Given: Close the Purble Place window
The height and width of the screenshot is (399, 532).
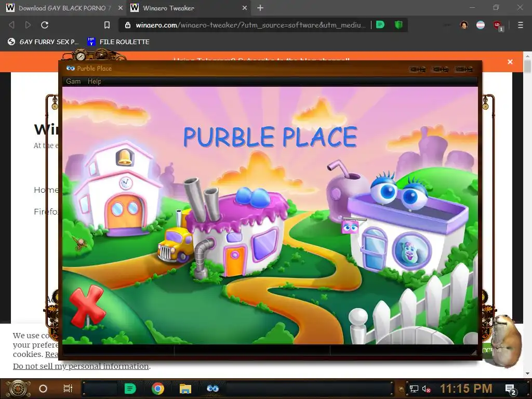Looking at the screenshot, I should coord(464,69).
